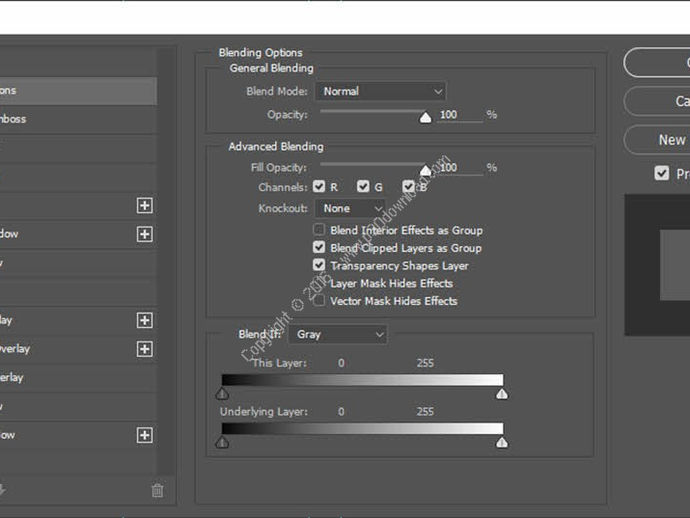
Task: Click the trash delete effect icon
Action: pos(157,490)
